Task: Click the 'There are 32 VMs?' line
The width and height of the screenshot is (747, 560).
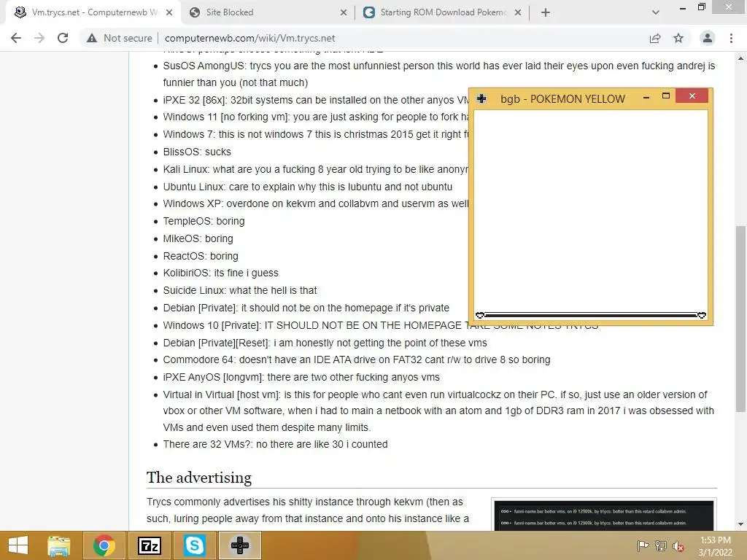Action: click(275, 444)
